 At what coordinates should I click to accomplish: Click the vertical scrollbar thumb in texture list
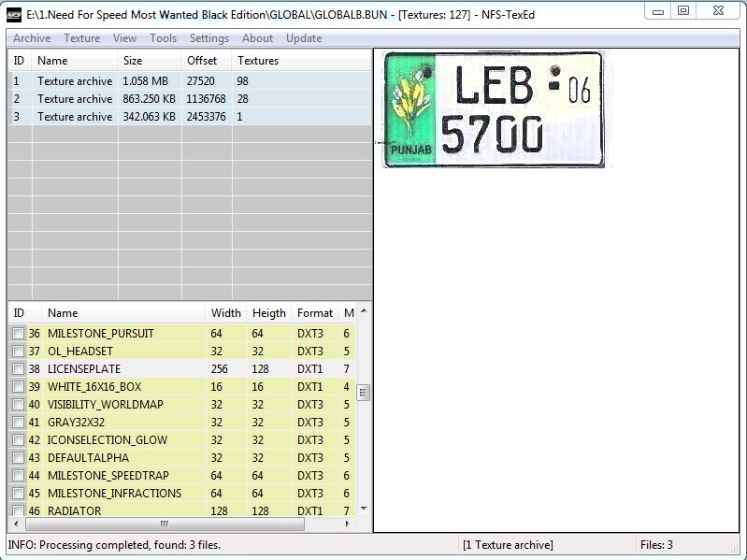(363, 393)
